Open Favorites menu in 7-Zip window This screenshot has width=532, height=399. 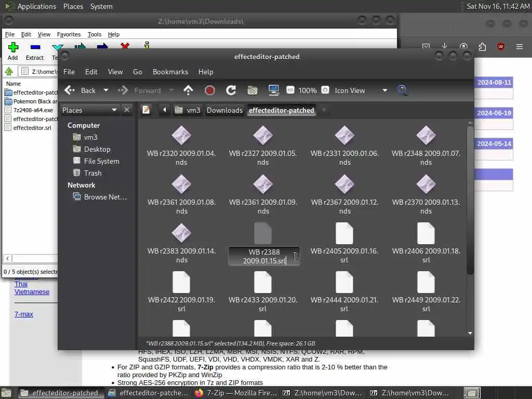(x=69, y=34)
